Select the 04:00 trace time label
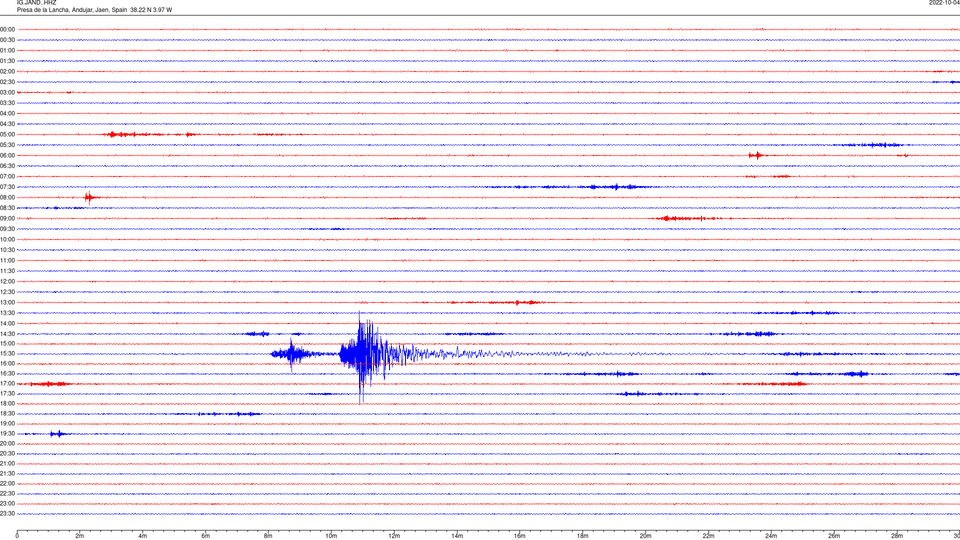960x540 pixels. 7,113
